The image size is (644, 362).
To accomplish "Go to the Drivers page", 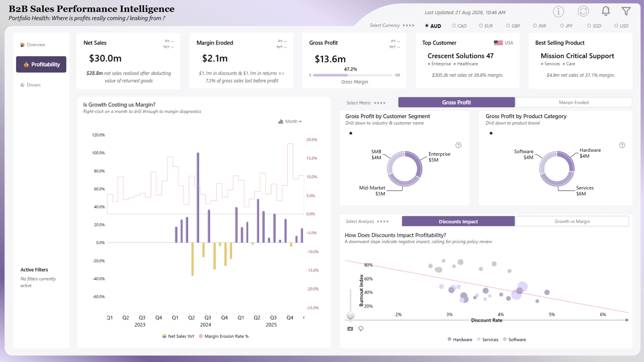I will click(31, 85).
